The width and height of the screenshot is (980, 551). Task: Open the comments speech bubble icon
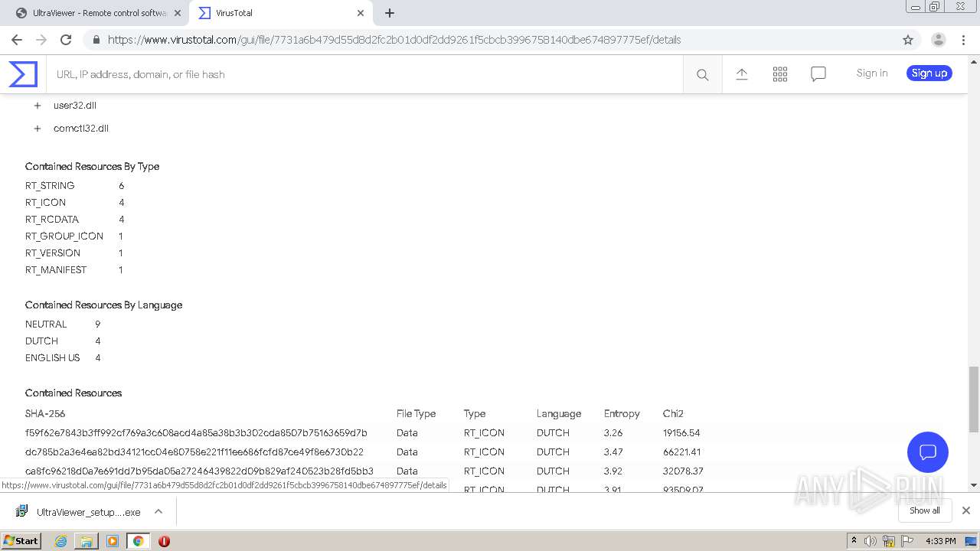pyautogui.click(x=818, y=73)
